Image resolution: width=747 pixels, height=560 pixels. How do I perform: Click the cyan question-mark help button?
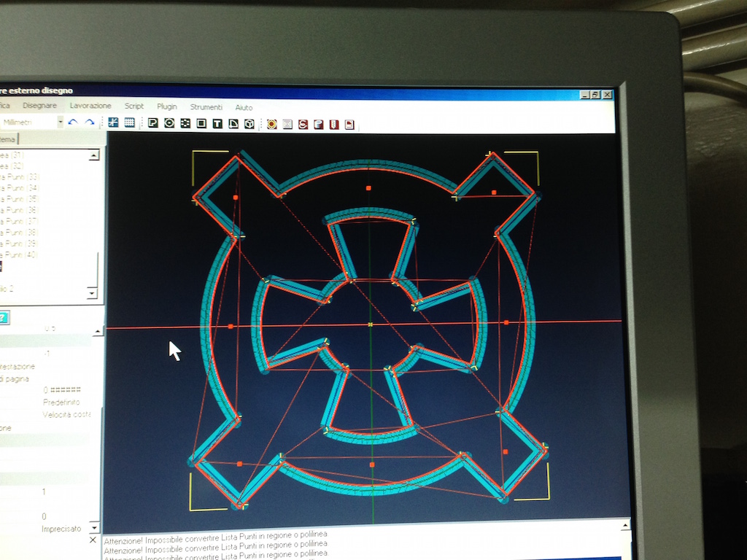pyautogui.click(x=4, y=318)
